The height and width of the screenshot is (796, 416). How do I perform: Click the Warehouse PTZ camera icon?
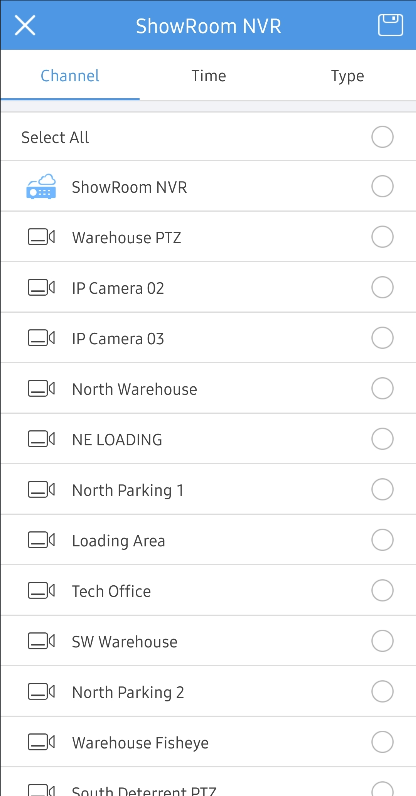click(41, 237)
